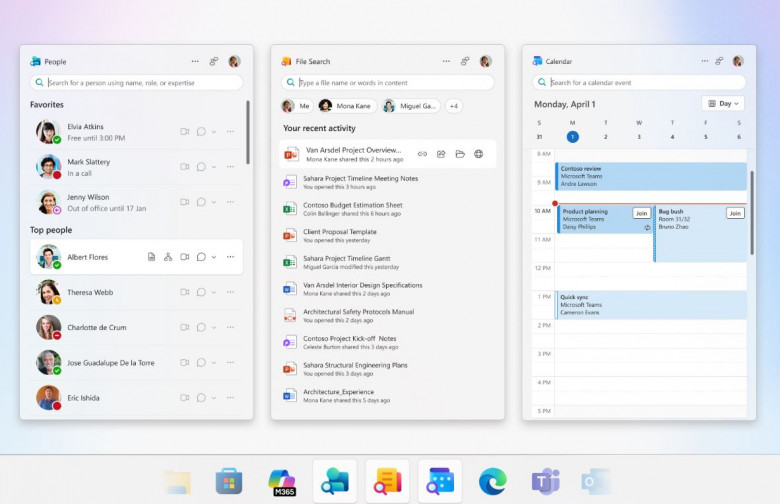Share Van Arsdel Project Overview file
The width and height of the screenshot is (780, 504).
coord(441,154)
